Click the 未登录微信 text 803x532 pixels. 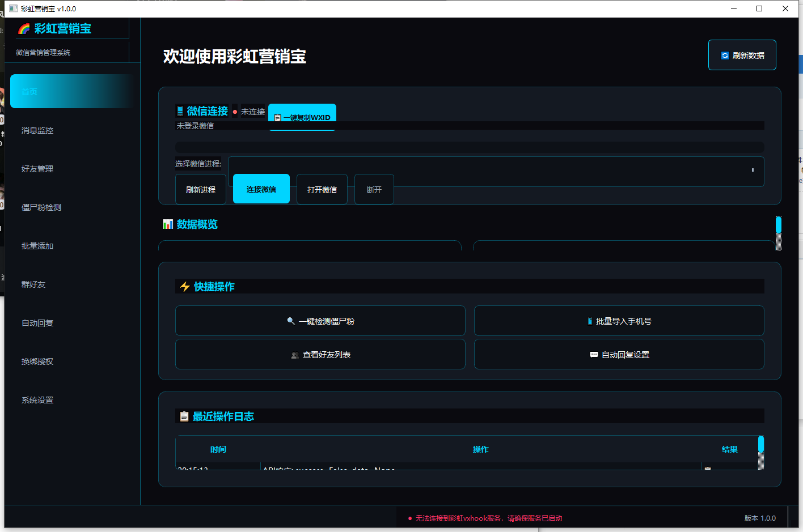(195, 126)
